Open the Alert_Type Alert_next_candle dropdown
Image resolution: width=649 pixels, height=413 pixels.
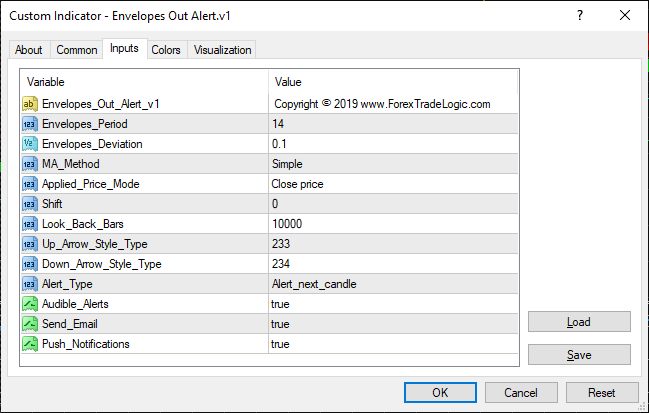pos(393,283)
